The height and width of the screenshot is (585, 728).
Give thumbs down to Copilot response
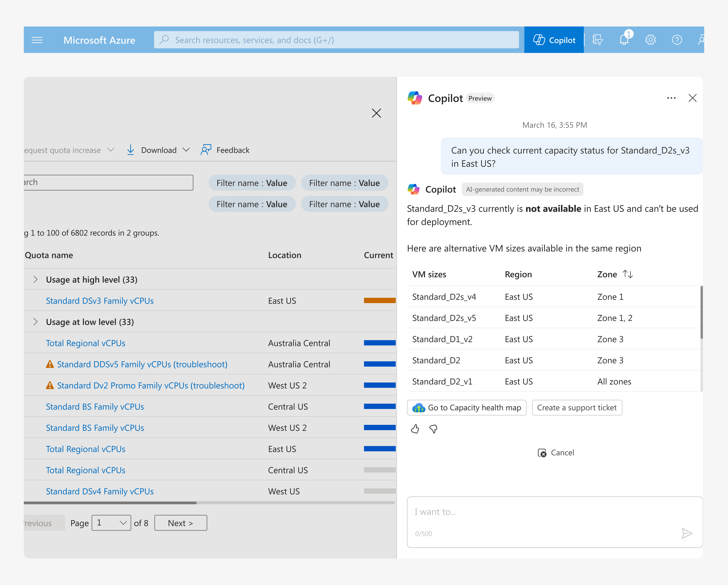click(433, 429)
